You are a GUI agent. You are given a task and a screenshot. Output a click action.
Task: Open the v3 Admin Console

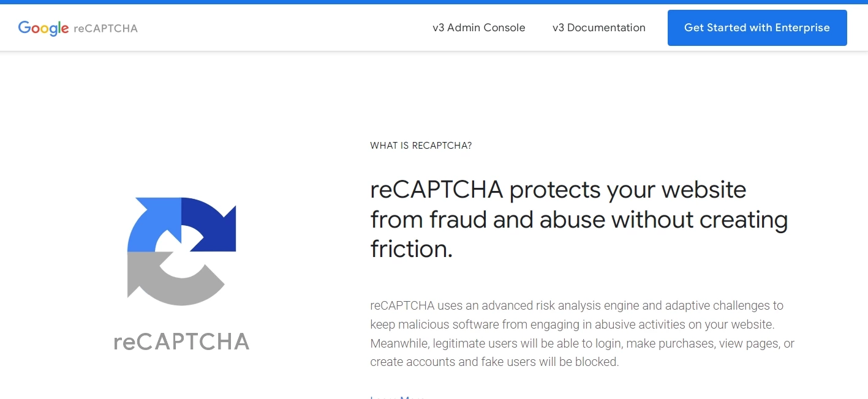click(x=478, y=28)
